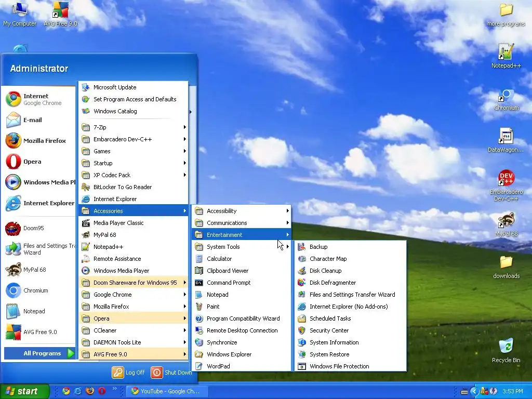Expand the 7-Zip program folder

(x=134, y=127)
